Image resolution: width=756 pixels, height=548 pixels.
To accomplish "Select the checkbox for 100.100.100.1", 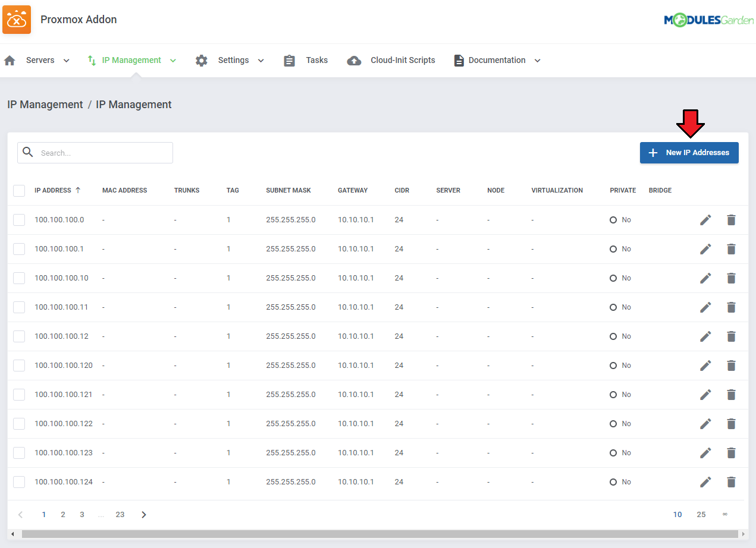I will tap(19, 249).
